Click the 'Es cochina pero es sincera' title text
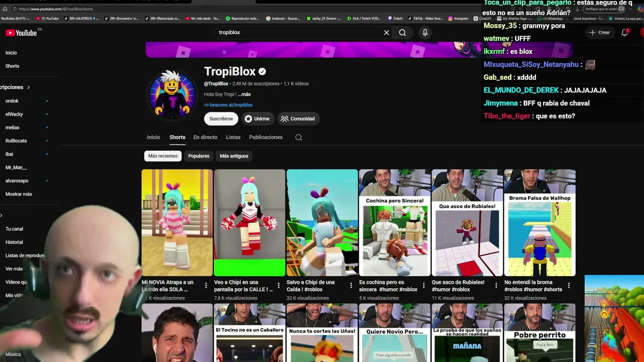 388,286
